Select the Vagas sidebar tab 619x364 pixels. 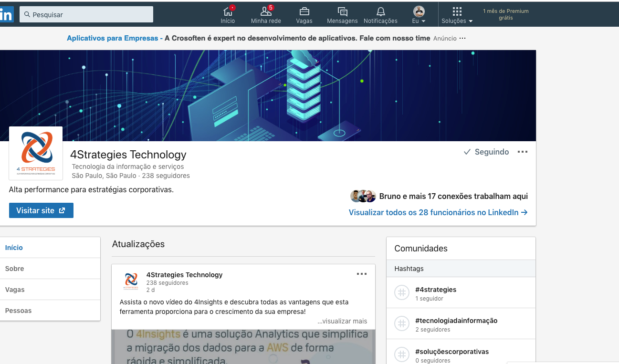[50, 290]
